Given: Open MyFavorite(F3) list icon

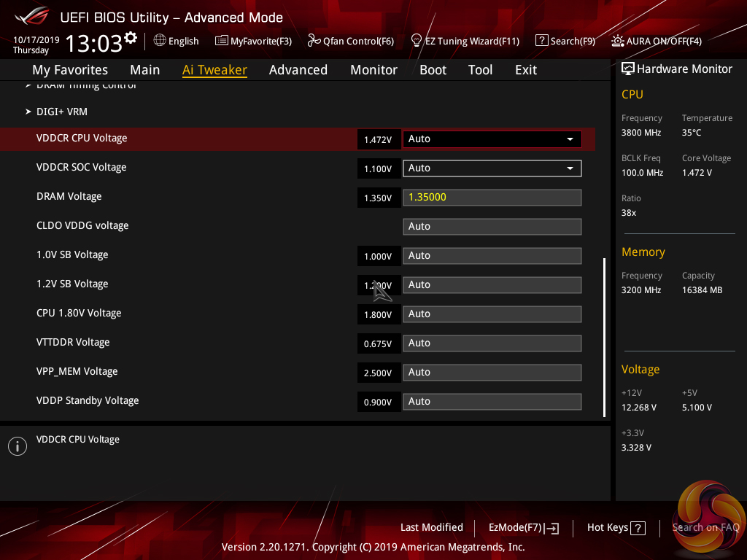Looking at the screenshot, I should (222, 41).
